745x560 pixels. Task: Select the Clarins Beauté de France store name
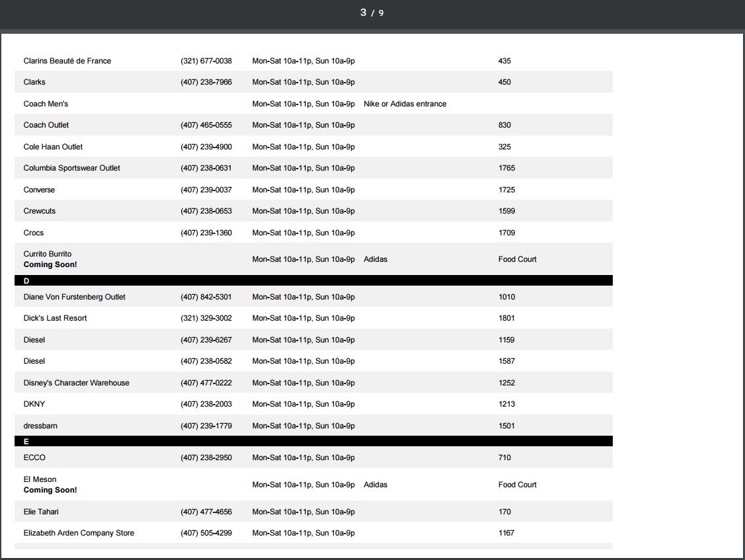click(67, 61)
